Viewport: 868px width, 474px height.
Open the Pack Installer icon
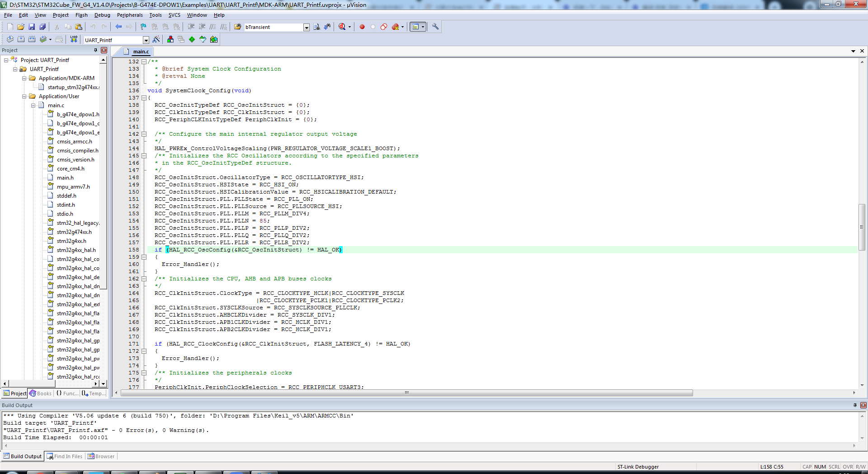[x=214, y=40]
